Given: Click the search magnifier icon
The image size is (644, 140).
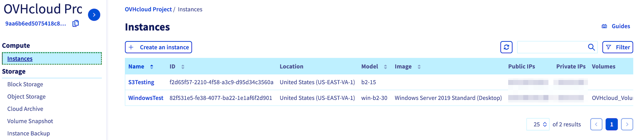Looking at the screenshot, I should [591, 47].
